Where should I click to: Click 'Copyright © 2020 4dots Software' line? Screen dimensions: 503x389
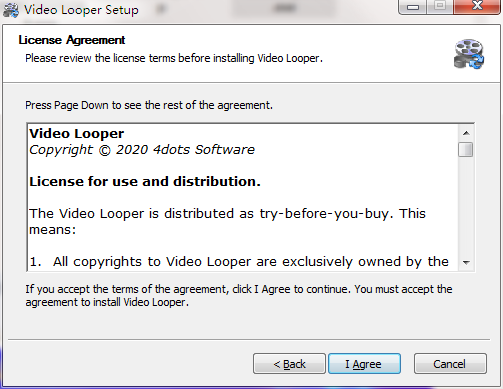point(142,150)
